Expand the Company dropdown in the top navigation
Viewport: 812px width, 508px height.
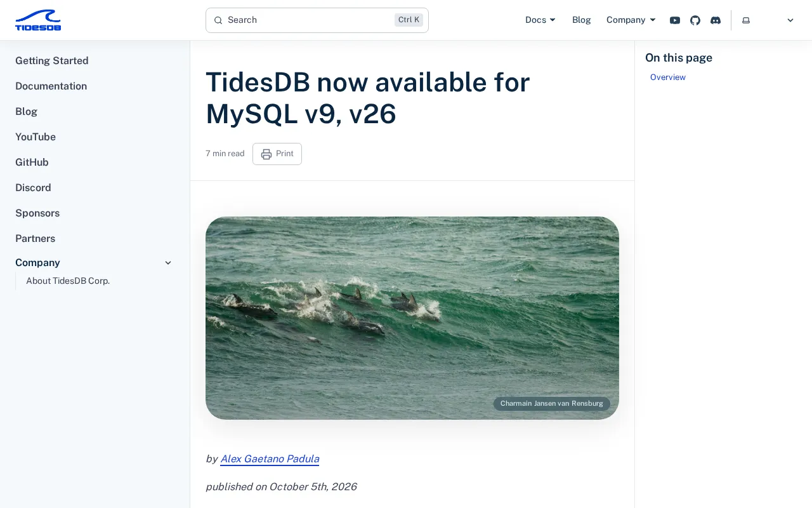point(631,20)
